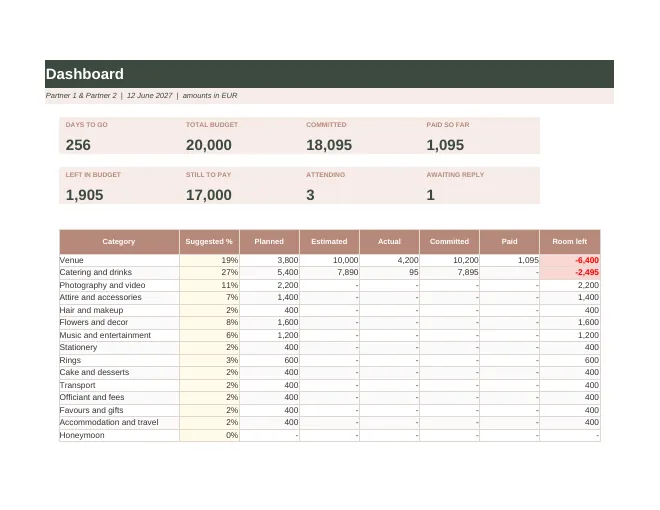Viewport: 660px width, 510px height.
Task: Click the Committed column header in table
Action: 449,242
